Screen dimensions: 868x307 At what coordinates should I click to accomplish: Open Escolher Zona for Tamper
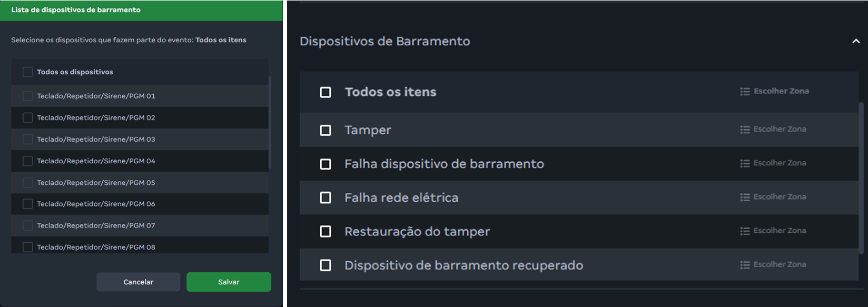click(x=780, y=129)
